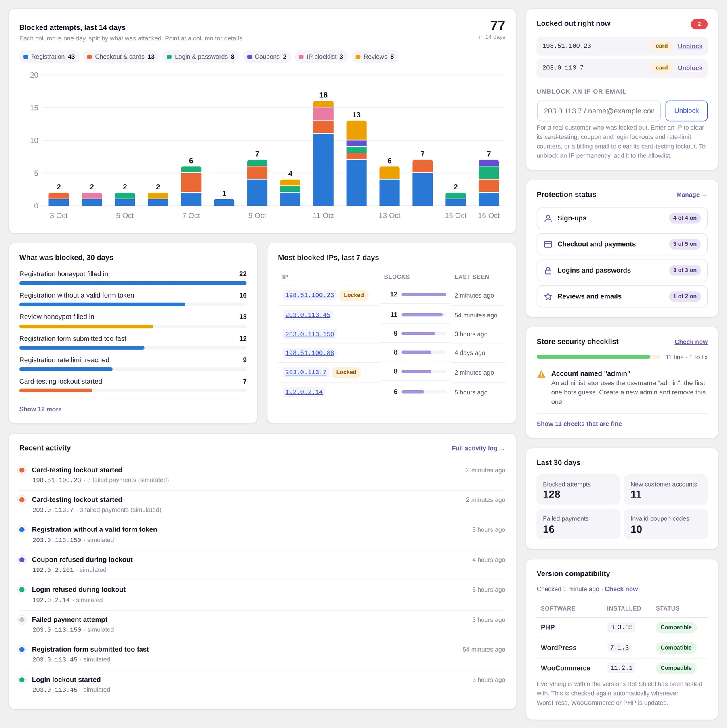The width and height of the screenshot is (727, 728).
Task: Click the Checkout and payments card icon
Action: coord(548,244)
